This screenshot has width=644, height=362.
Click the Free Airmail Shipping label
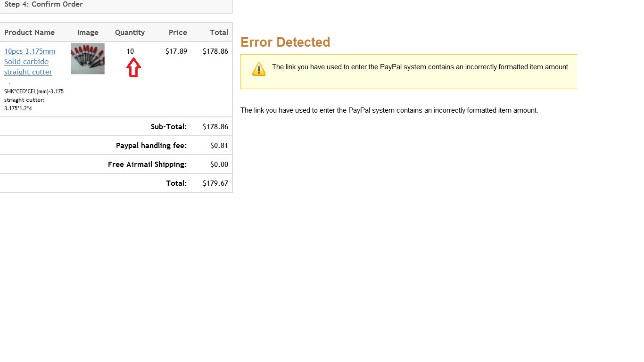pos(147,165)
